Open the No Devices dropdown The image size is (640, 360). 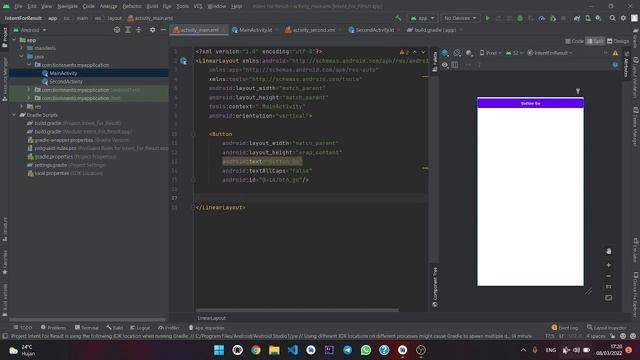(460, 18)
